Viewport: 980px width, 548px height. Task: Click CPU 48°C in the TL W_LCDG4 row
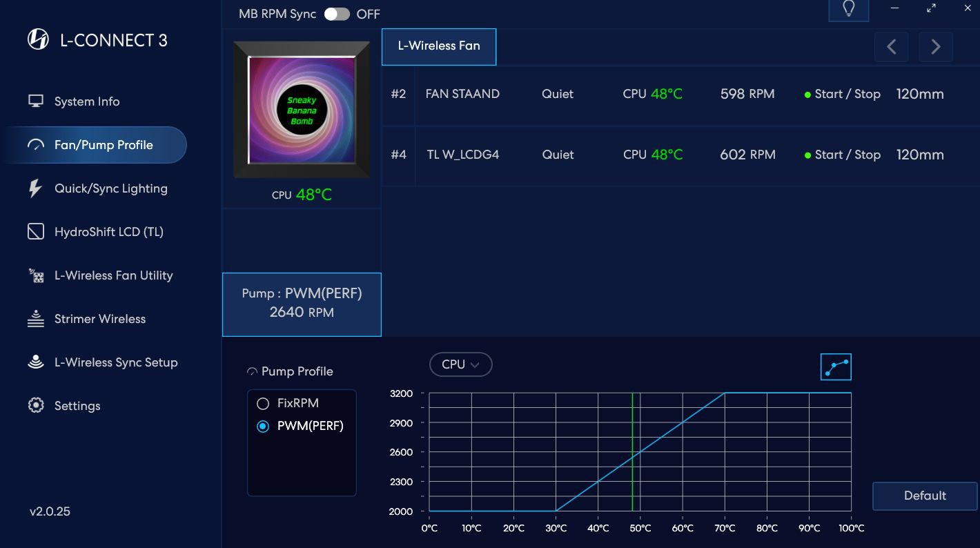[x=652, y=155]
